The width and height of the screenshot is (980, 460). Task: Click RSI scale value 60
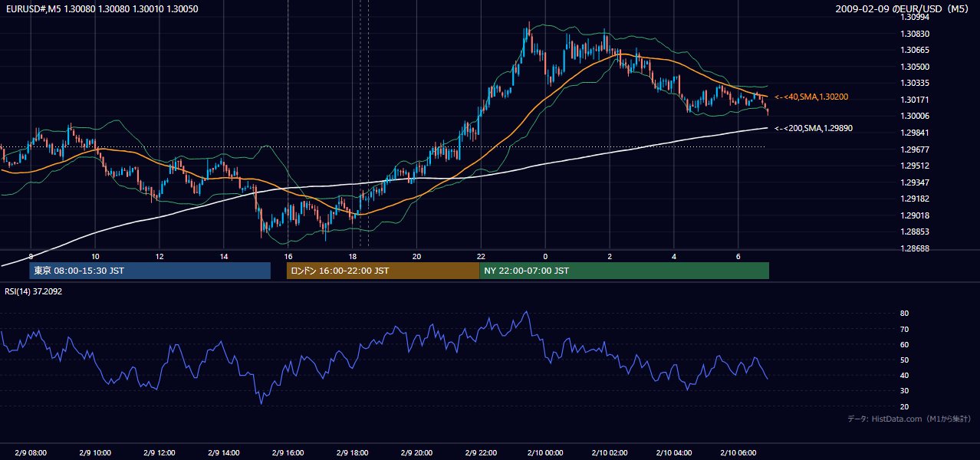pos(905,344)
